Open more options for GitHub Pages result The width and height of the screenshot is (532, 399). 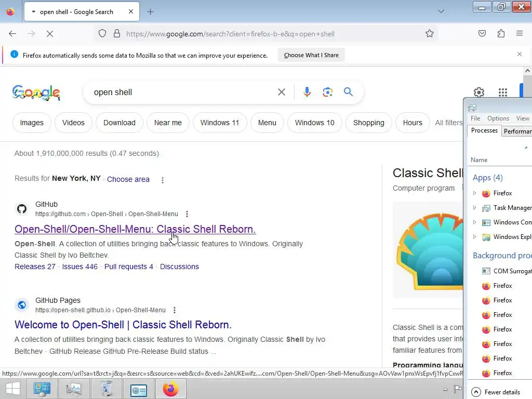click(175, 310)
